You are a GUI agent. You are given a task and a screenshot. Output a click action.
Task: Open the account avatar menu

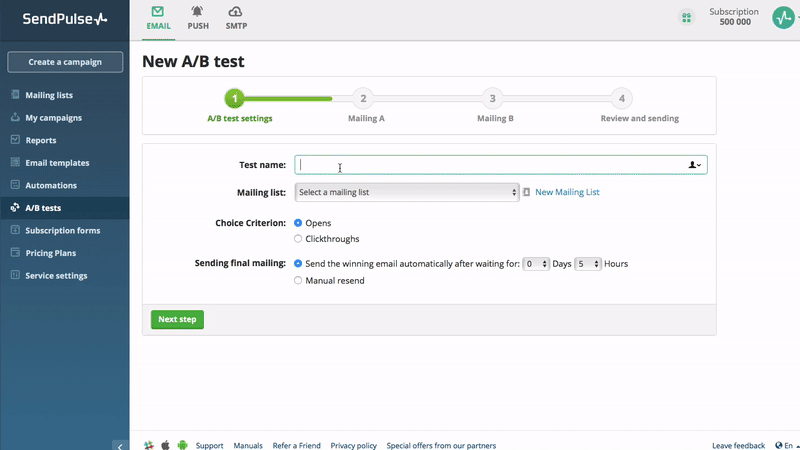[783, 17]
